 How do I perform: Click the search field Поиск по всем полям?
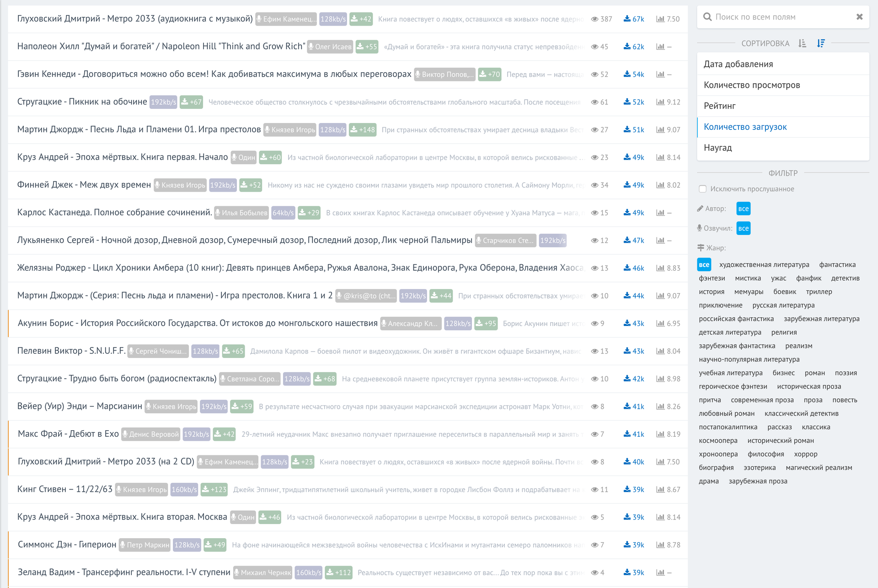[777, 17]
